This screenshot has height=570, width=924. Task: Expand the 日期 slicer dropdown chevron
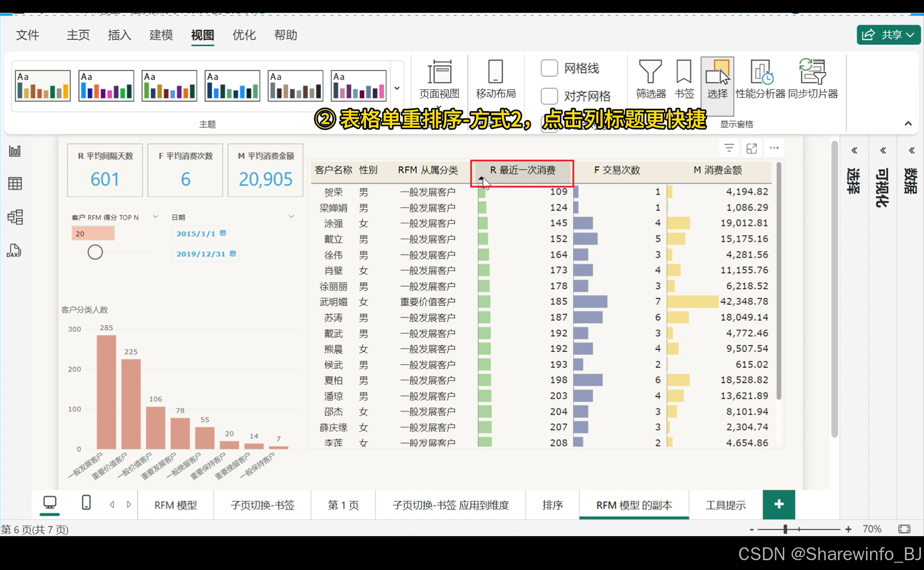(291, 217)
